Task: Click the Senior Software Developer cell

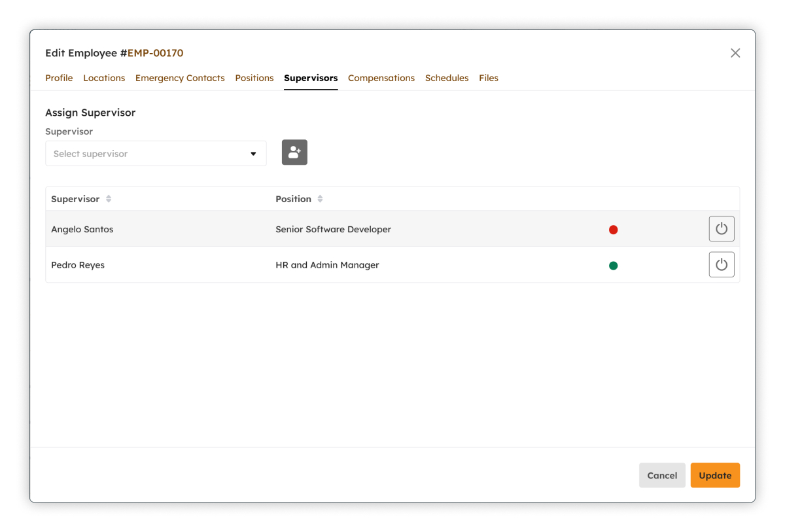Action: pyautogui.click(x=334, y=229)
